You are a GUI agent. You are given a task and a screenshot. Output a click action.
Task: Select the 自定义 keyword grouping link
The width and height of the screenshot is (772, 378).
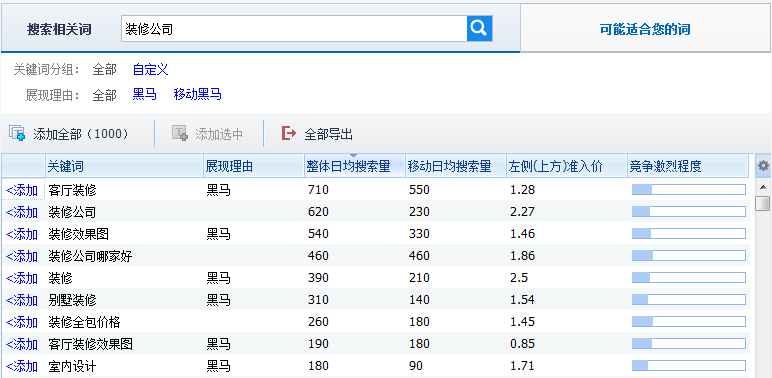coord(151,69)
